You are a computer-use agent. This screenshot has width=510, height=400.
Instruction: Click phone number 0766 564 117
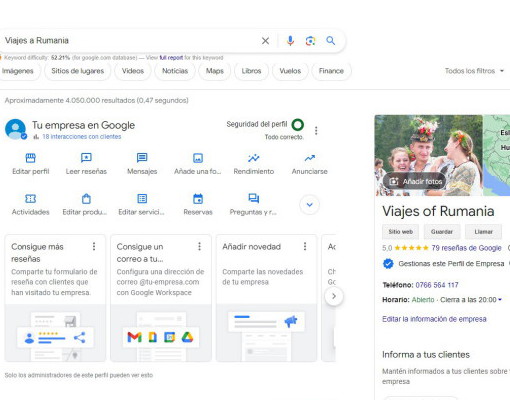tap(437, 285)
